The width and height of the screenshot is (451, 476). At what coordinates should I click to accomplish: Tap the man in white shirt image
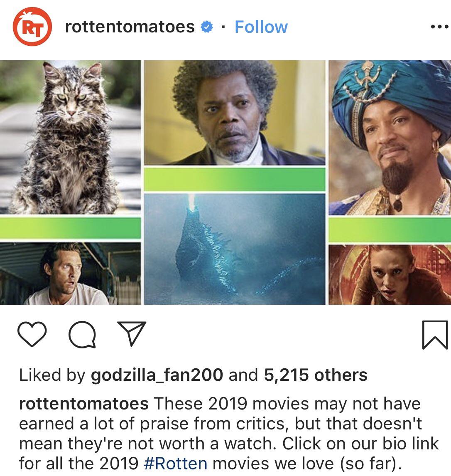click(70, 274)
